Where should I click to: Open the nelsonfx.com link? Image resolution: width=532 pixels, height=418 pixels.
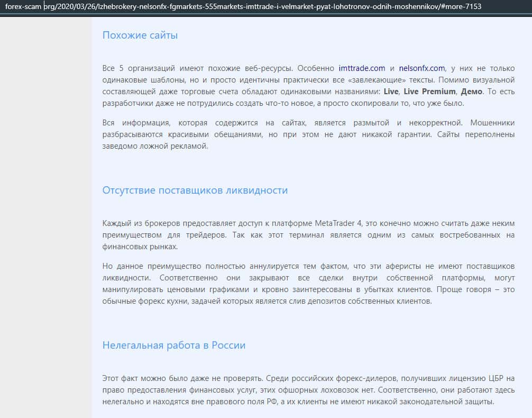[x=421, y=68]
